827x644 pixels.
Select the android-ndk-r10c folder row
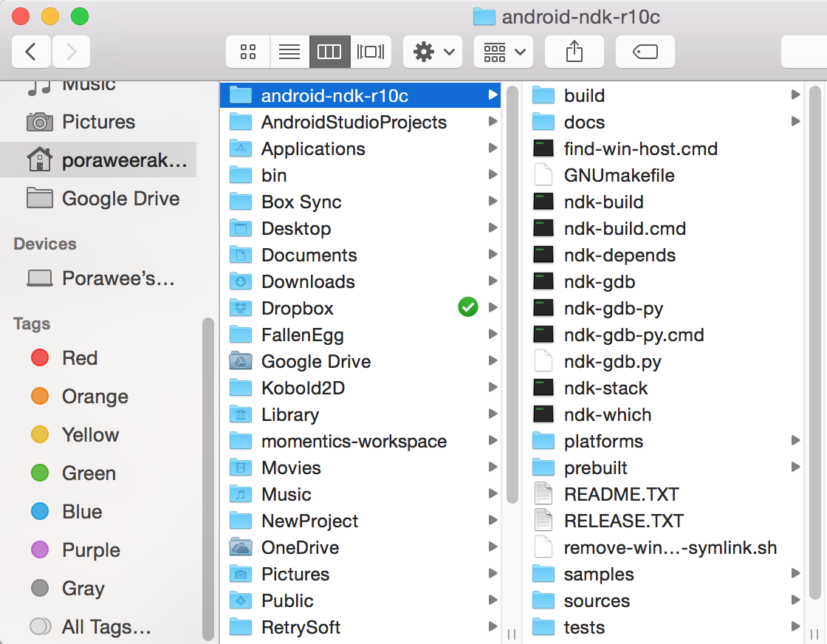(360, 95)
